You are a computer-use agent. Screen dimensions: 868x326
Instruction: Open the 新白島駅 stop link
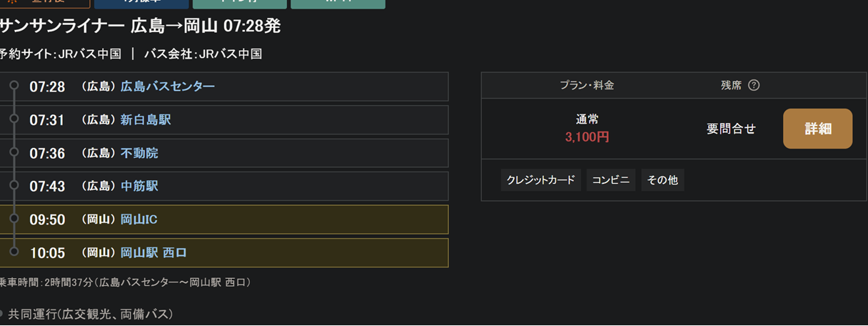[146, 119]
